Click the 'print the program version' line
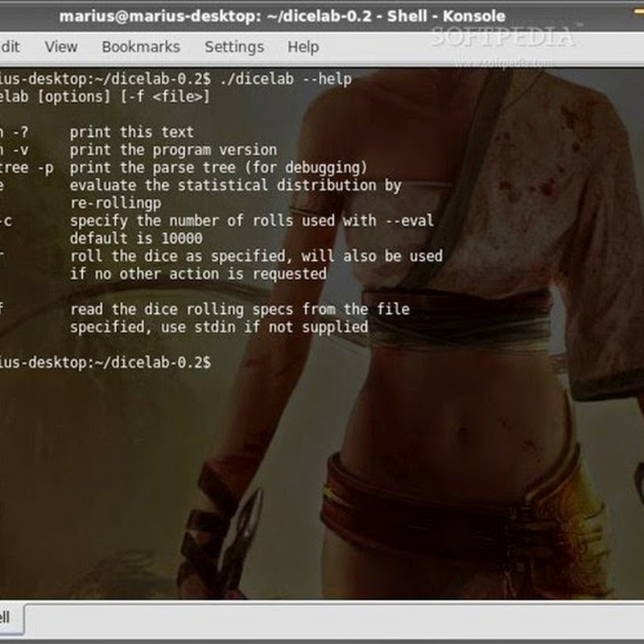 (173, 151)
